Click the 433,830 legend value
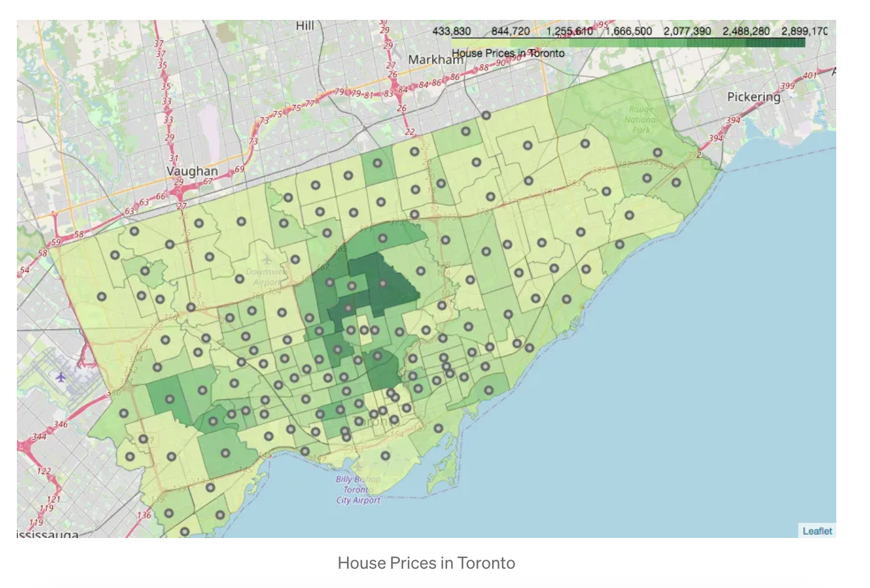Image resolution: width=870 pixels, height=588 pixels. (452, 31)
